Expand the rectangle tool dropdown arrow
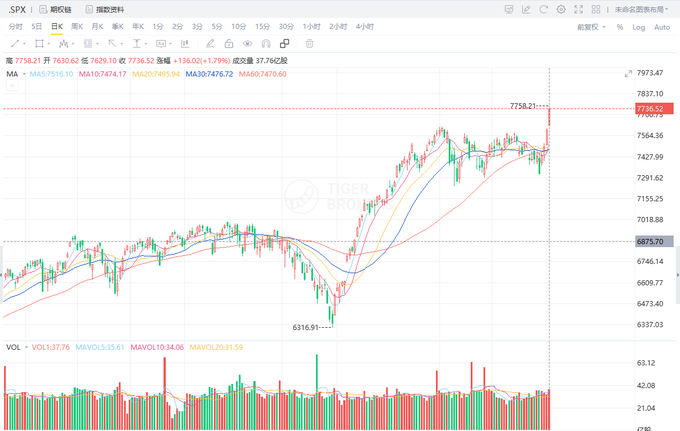Viewport: 680px width, 431px height. 49,44
